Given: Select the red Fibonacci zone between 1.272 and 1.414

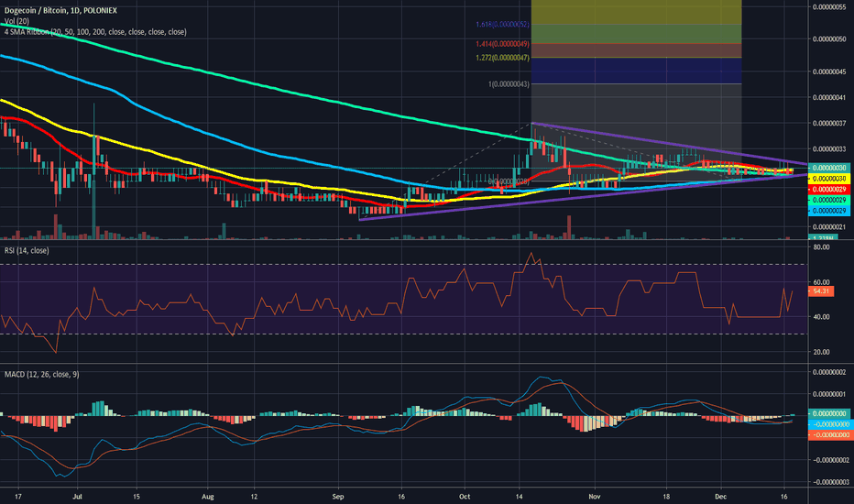Looking at the screenshot, I should (x=636, y=50).
